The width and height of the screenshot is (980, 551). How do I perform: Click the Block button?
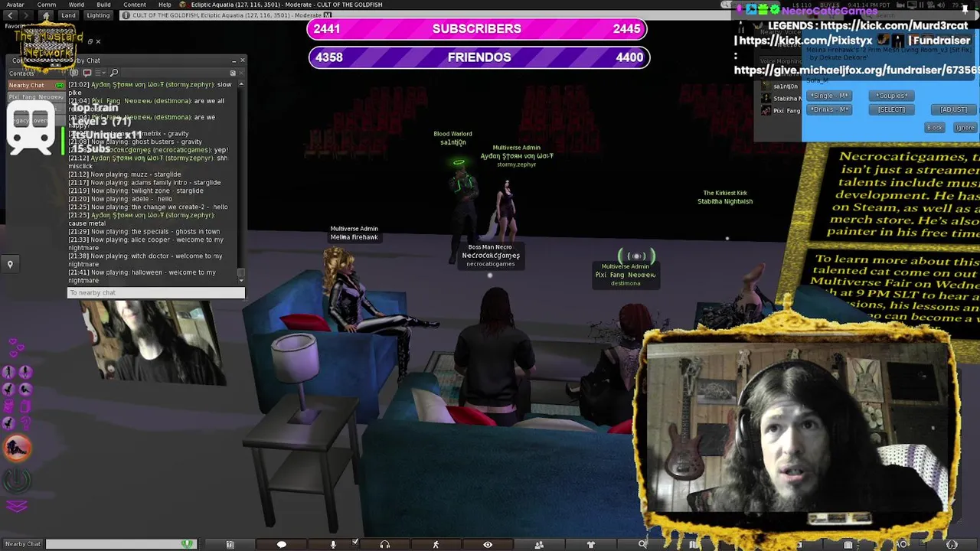tap(935, 128)
